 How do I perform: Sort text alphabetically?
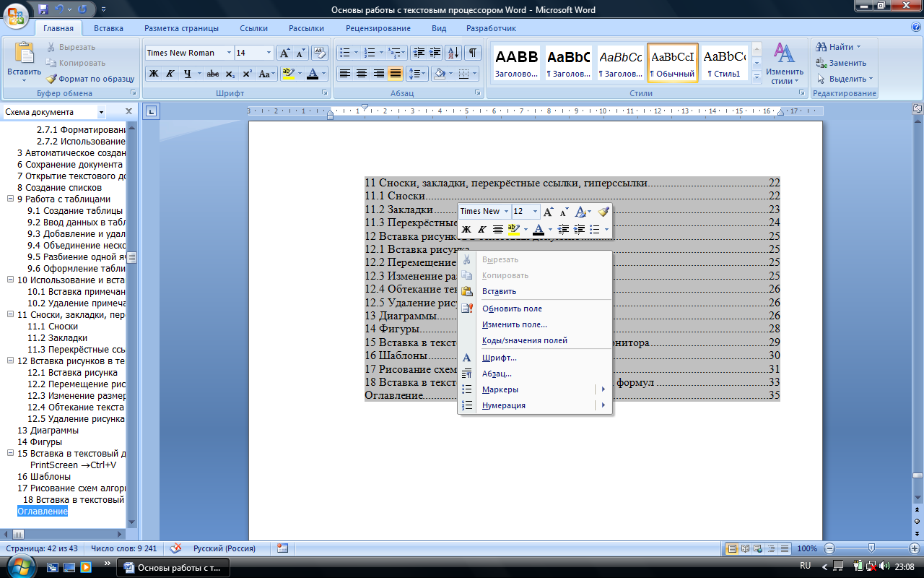pyautogui.click(x=453, y=53)
